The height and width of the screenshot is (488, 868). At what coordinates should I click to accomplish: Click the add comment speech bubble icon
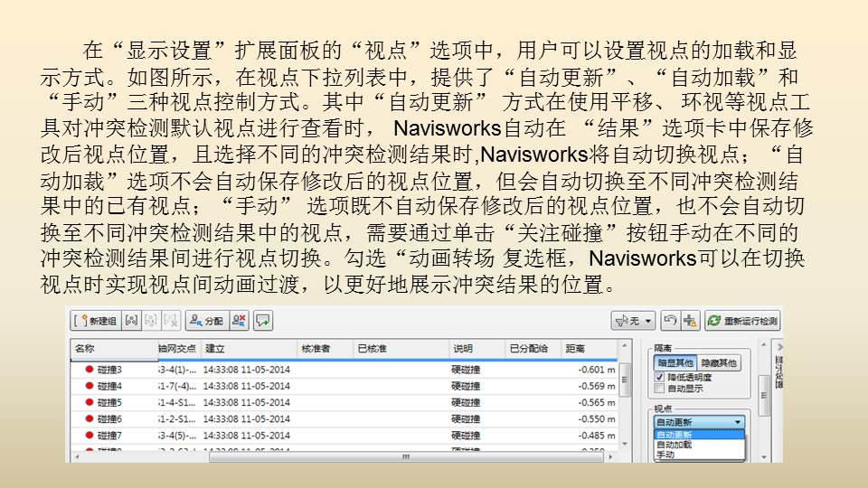point(263,321)
